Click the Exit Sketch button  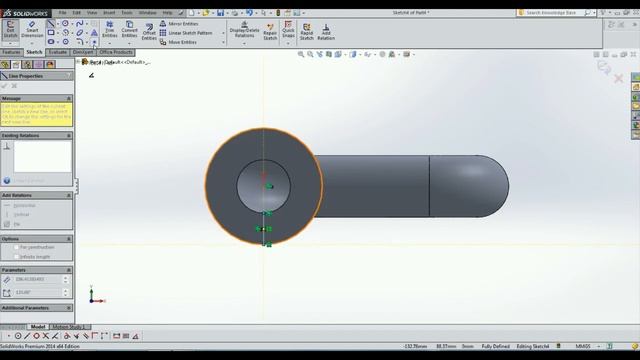[11, 30]
